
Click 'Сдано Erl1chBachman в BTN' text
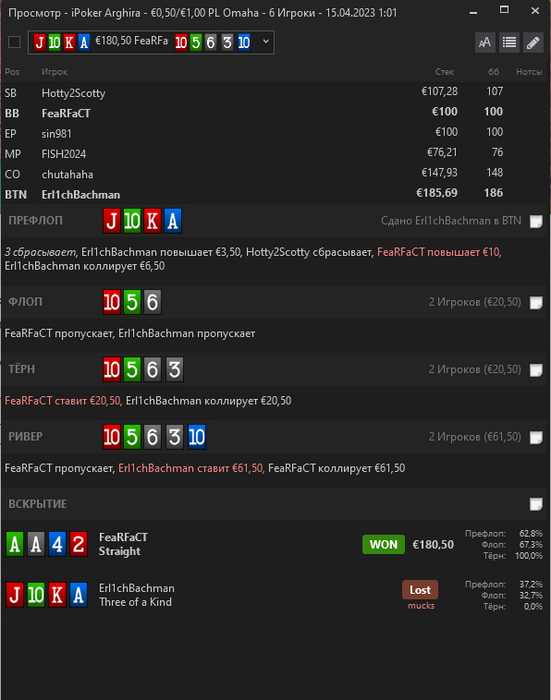coord(451,221)
